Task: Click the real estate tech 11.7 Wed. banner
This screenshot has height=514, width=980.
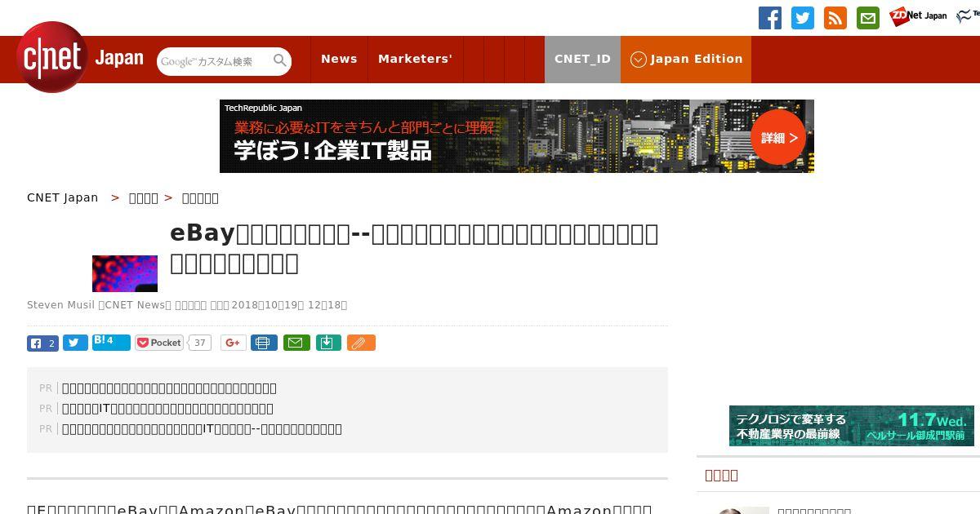Action: pyautogui.click(x=852, y=426)
